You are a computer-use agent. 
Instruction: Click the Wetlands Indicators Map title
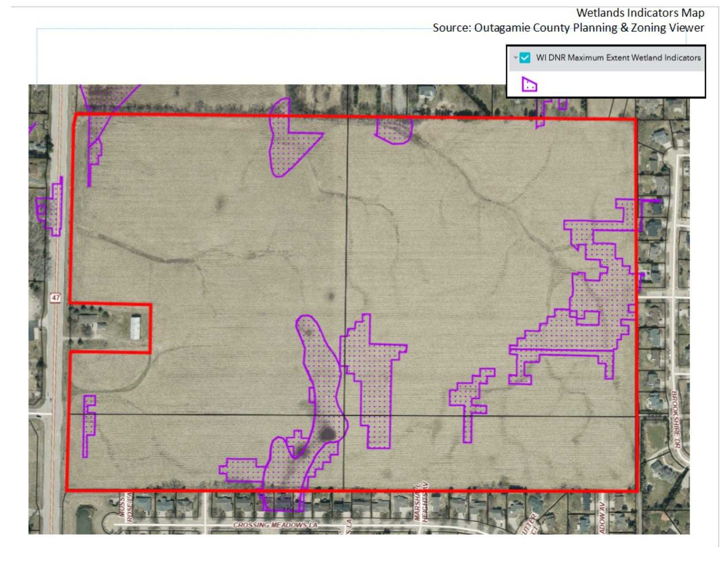coord(640,13)
